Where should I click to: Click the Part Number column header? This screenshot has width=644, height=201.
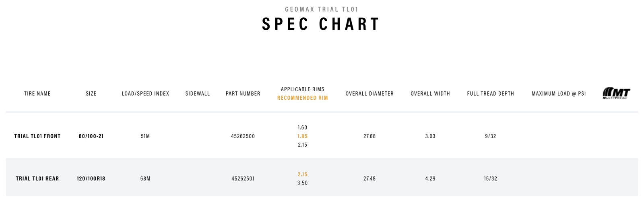pyautogui.click(x=243, y=94)
